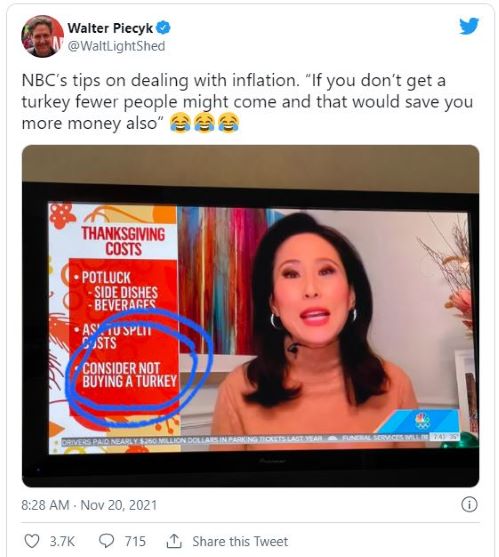Click the tweet text about inflation tips
499x557 pixels.
coord(247,102)
